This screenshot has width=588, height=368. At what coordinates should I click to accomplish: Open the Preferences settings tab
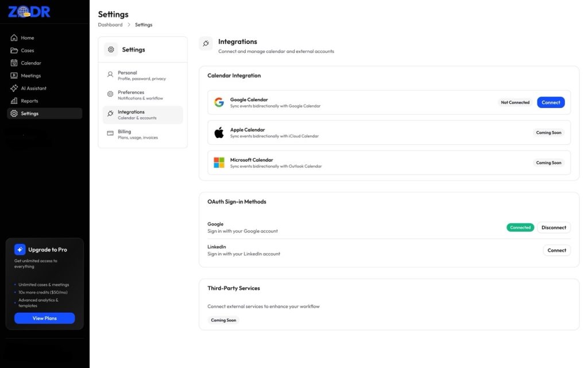(x=142, y=95)
